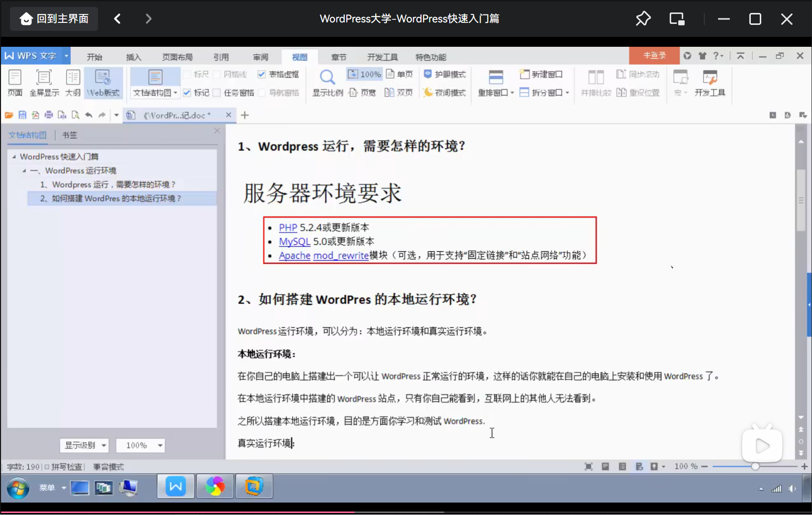Turn on 夜间模式 night mode

click(445, 93)
